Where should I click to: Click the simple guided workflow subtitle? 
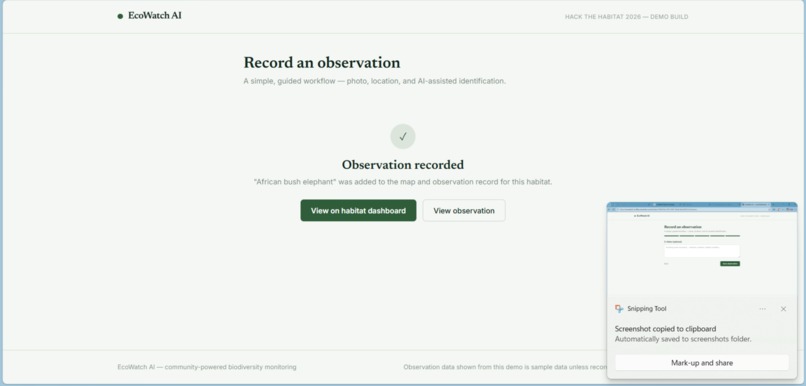click(374, 81)
